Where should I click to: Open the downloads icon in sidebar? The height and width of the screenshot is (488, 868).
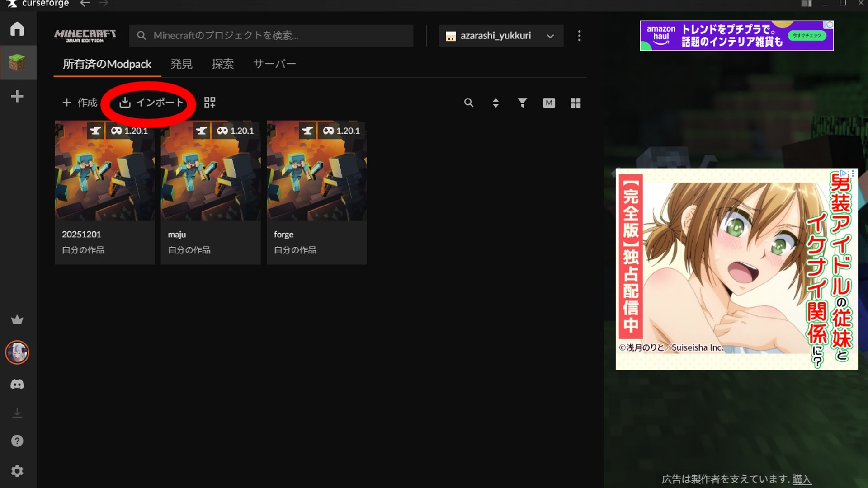[17, 413]
